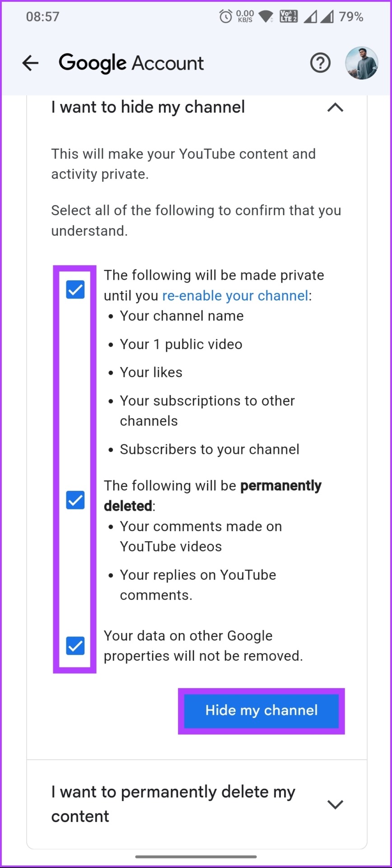The image size is (392, 868).
Task: Tap the back arrow icon
Action: (x=30, y=63)
